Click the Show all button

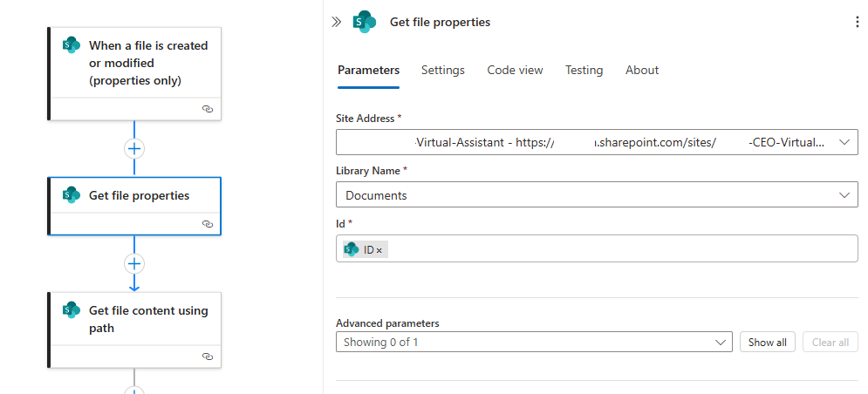pos(768,343)
